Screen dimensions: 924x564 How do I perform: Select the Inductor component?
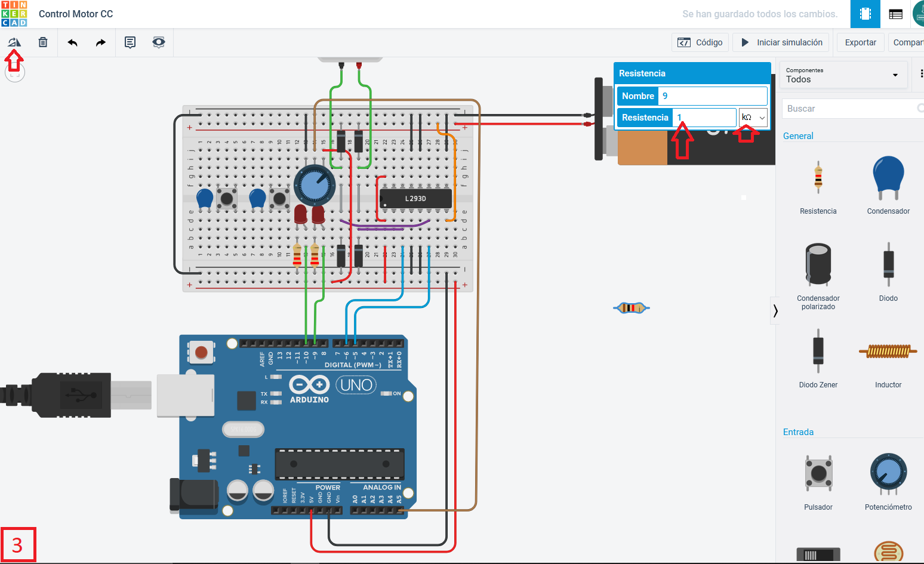(x=888, y=359)
